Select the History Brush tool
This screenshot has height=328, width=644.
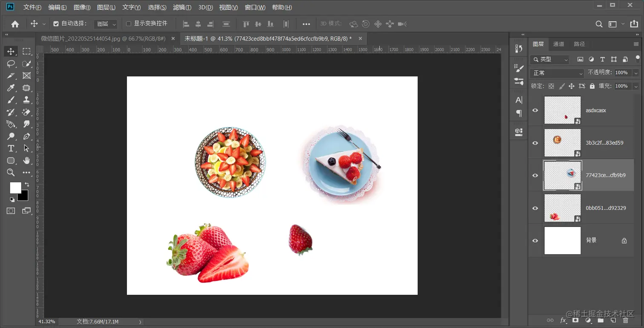(x=11, y=112)
